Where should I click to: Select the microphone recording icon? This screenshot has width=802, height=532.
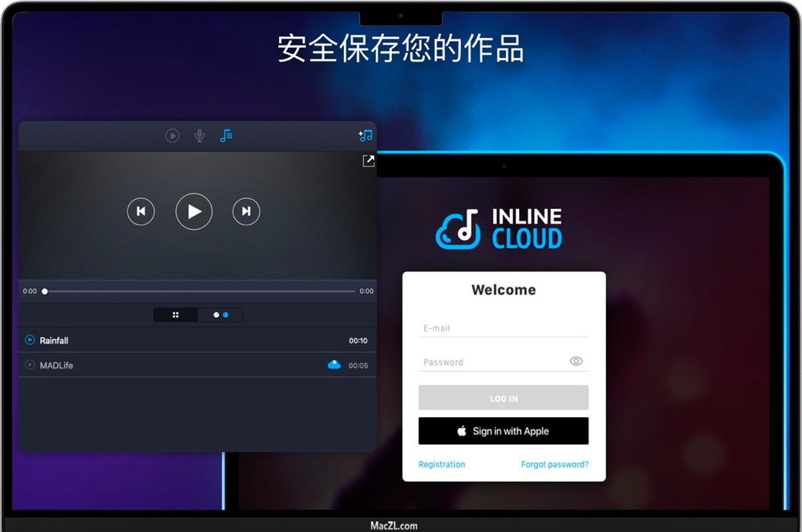coord(200,136)
